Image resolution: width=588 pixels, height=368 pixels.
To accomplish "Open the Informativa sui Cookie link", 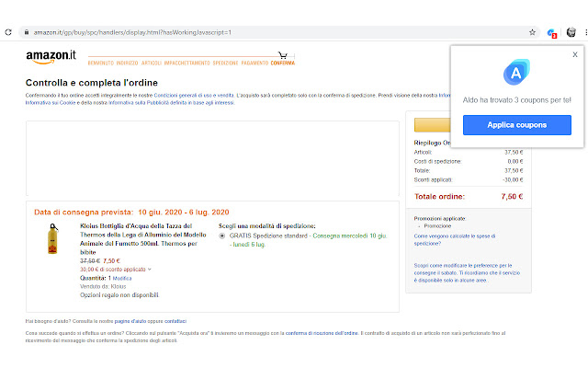I will point(51,102).
